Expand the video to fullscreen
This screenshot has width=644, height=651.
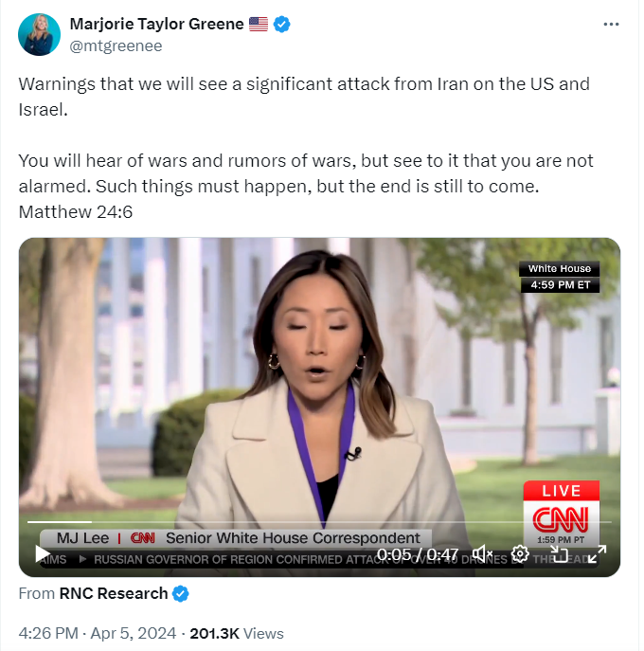point(597,553)
